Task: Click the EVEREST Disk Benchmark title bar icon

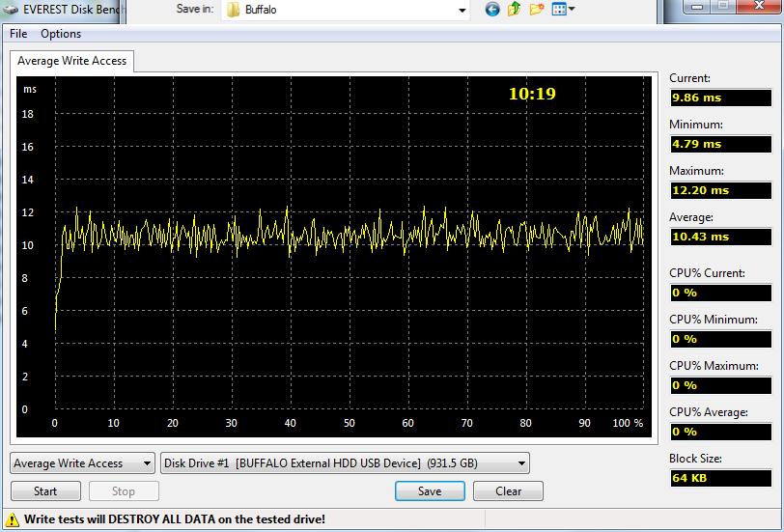Action: (11, 8)
